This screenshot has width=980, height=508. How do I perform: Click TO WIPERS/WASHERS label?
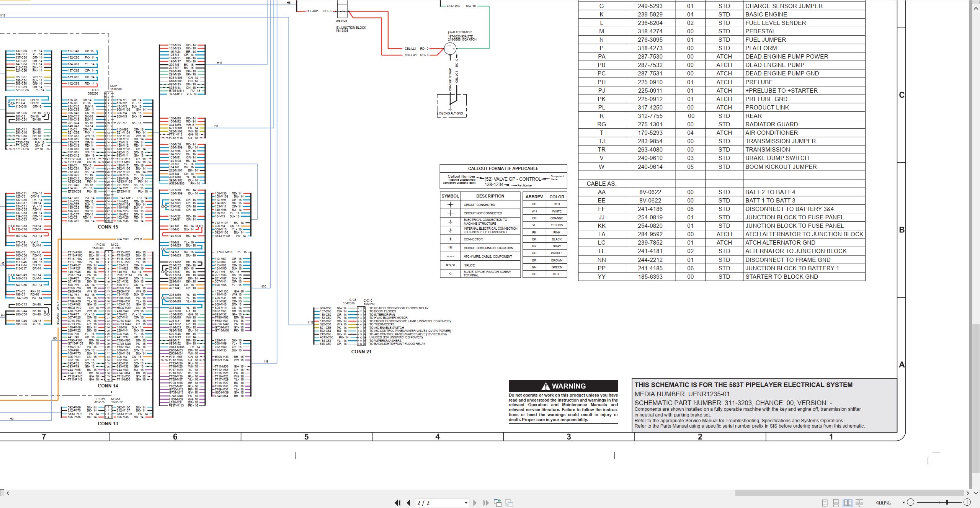click(x=385, y=341)
